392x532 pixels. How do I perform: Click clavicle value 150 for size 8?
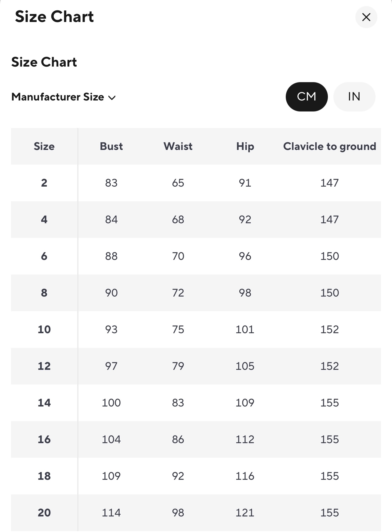[x=329, y=293]
